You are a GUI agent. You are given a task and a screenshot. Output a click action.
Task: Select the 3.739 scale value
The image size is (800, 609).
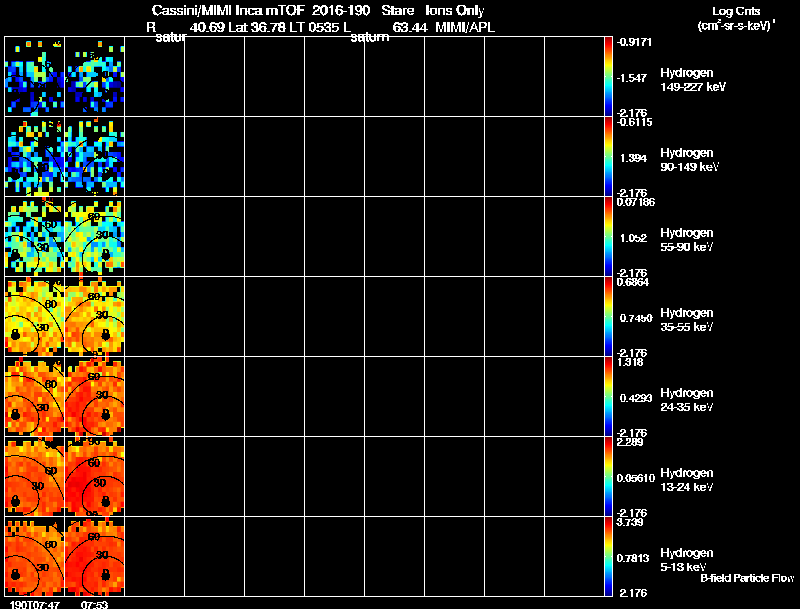[630, 522]
